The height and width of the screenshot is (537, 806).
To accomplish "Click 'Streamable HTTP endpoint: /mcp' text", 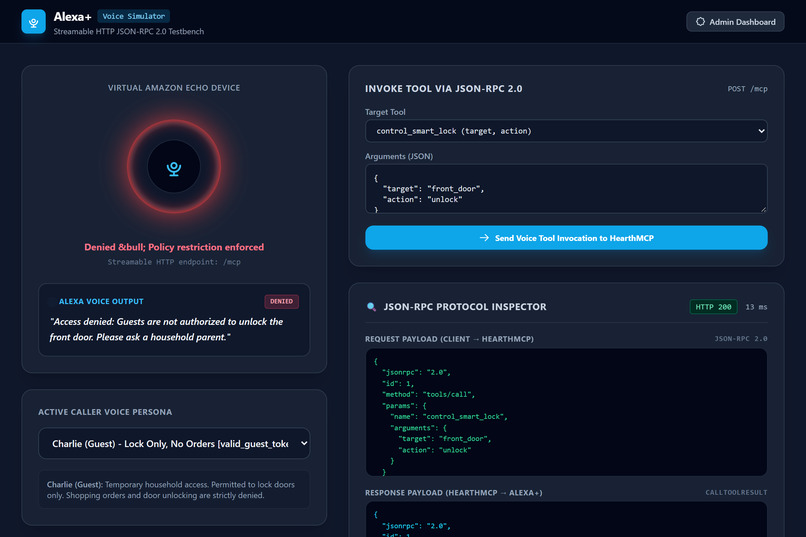I will pyautogui.click(x=174, y=262).
